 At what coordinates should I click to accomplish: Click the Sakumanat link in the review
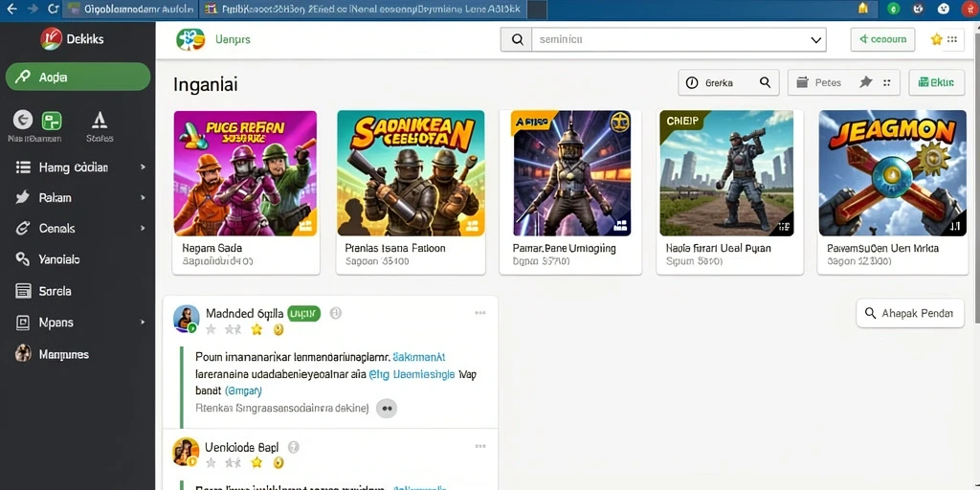[x=420, y=357]
